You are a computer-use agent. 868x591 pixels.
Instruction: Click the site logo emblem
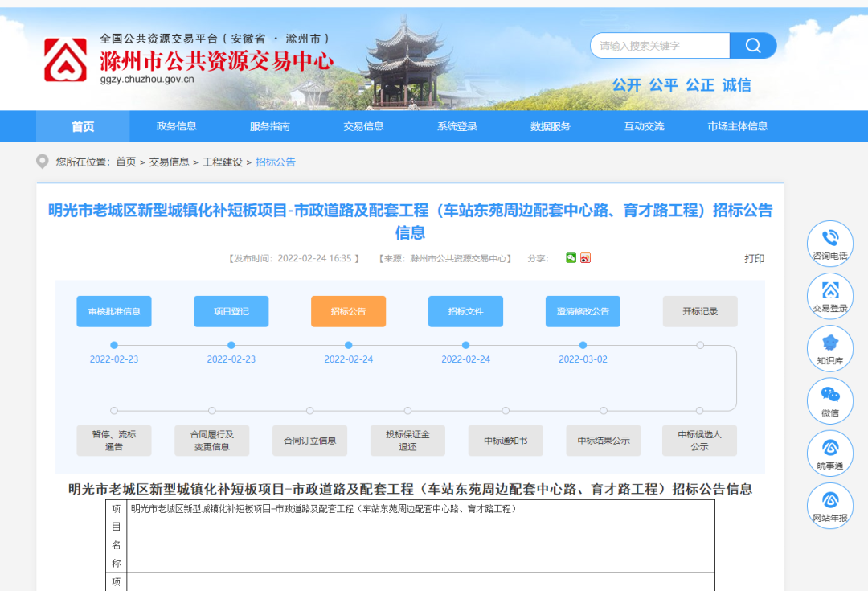click(x=65, y=60)
